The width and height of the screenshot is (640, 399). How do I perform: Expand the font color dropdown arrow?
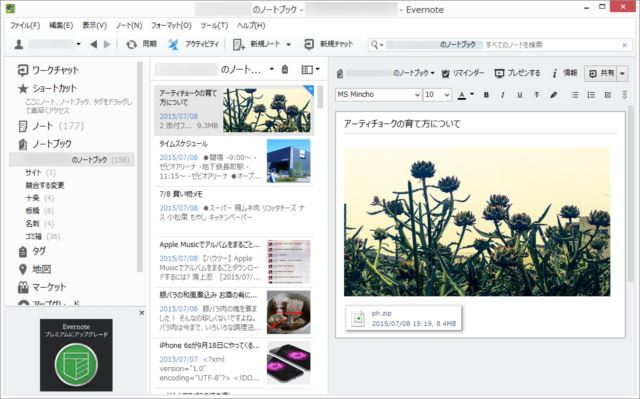tap(472, 95)
